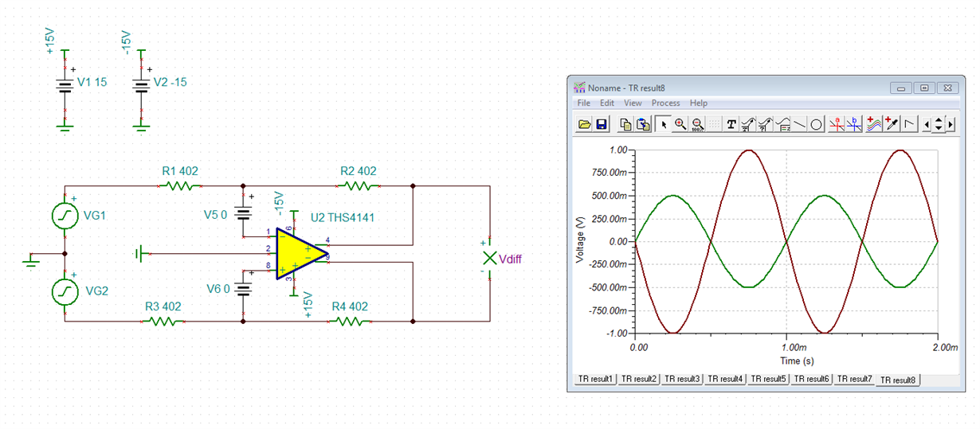Viewport: 980px width, 429px height.
Task: Activate cursor A marker icon
Action: coord(837,124)
